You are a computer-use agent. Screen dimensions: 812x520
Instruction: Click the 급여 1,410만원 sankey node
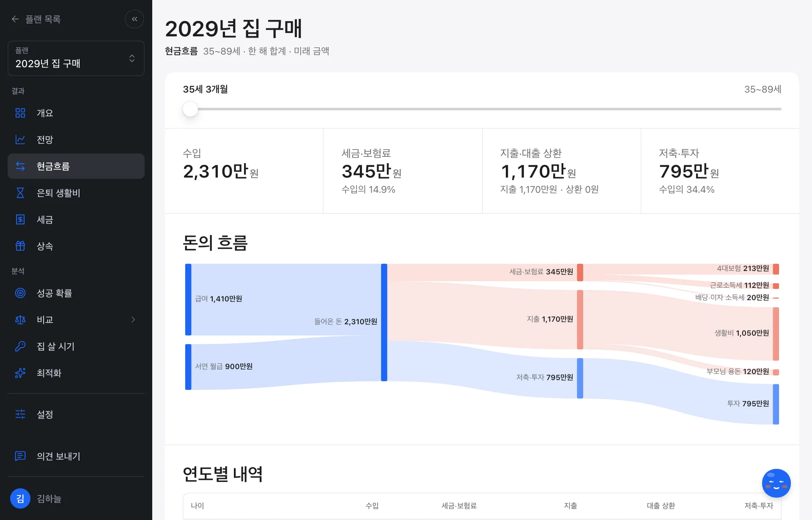click(x=188, y=299)
